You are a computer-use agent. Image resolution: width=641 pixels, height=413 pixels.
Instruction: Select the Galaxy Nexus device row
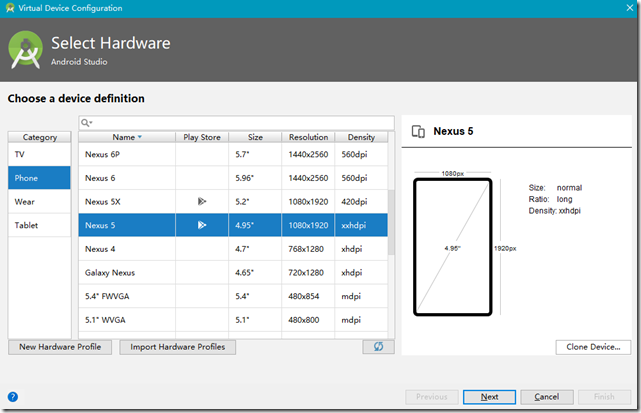233,273
